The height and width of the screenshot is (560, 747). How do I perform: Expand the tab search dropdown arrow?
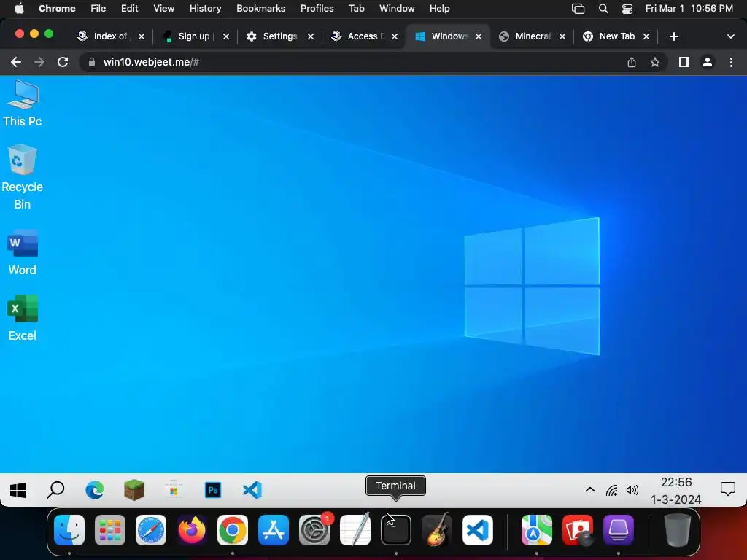coord(731,36)
